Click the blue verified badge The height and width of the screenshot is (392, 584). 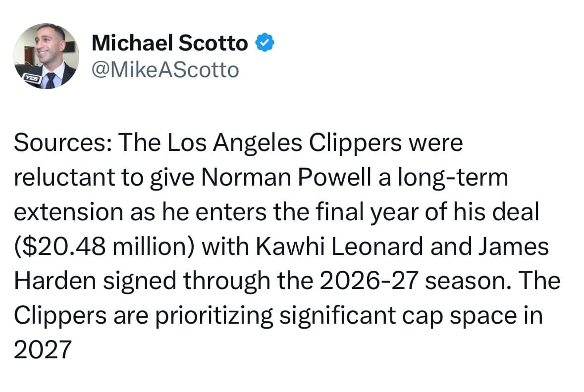pyautogui.click(x=265, y=43)
